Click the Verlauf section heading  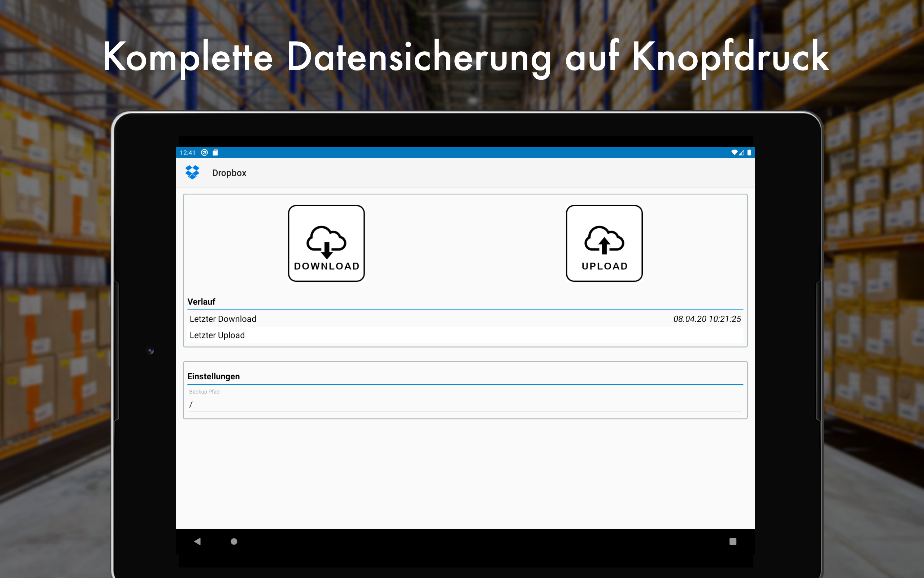pos(201,302)
